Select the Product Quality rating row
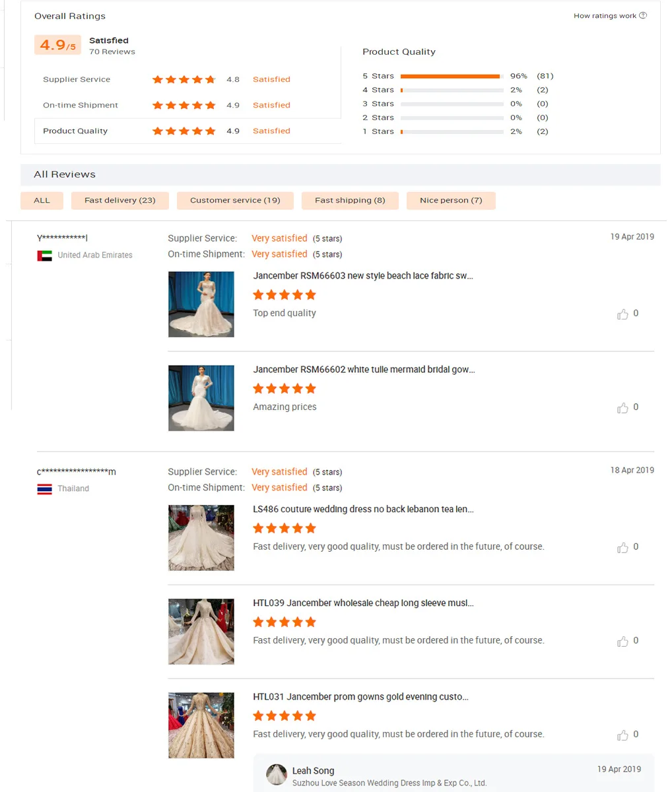The height and width of the screenshot is (792, 672). click(x=187, y=131)
